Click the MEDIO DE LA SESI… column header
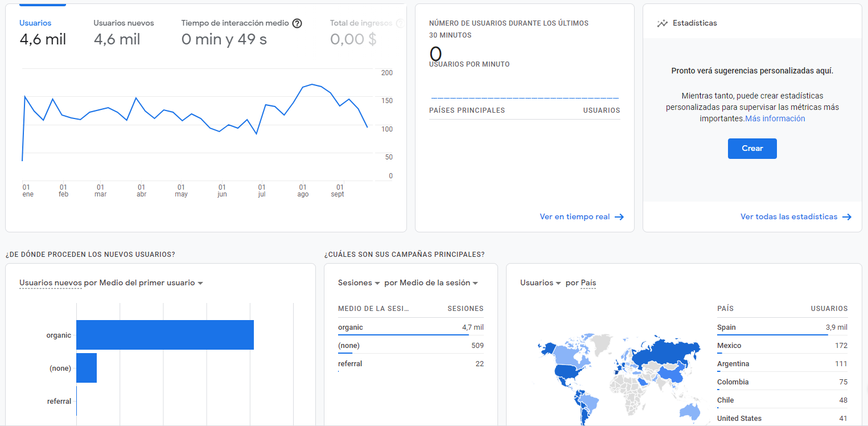Image resolution: width=868 pixels, height=426 pixels. pyautogui.click(x=373, y=309)
